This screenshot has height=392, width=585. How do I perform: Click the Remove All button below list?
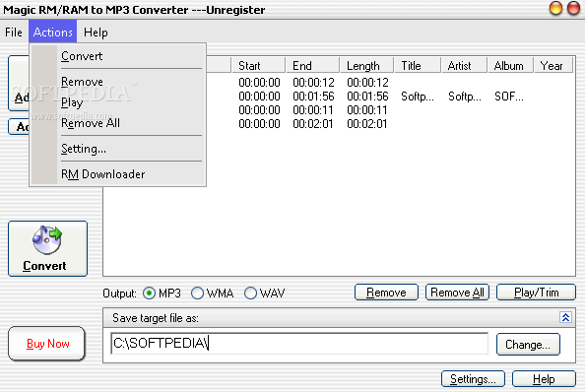click(457, 293)
